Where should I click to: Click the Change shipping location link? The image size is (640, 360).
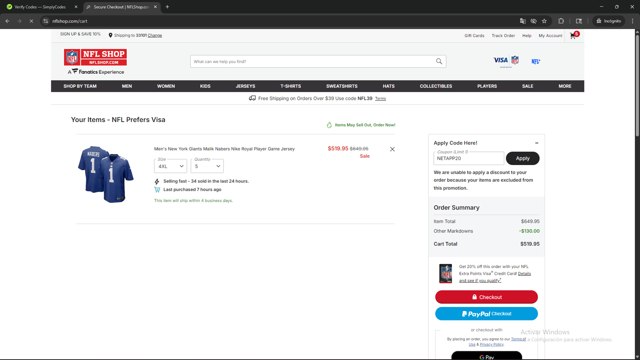[155, 36]
